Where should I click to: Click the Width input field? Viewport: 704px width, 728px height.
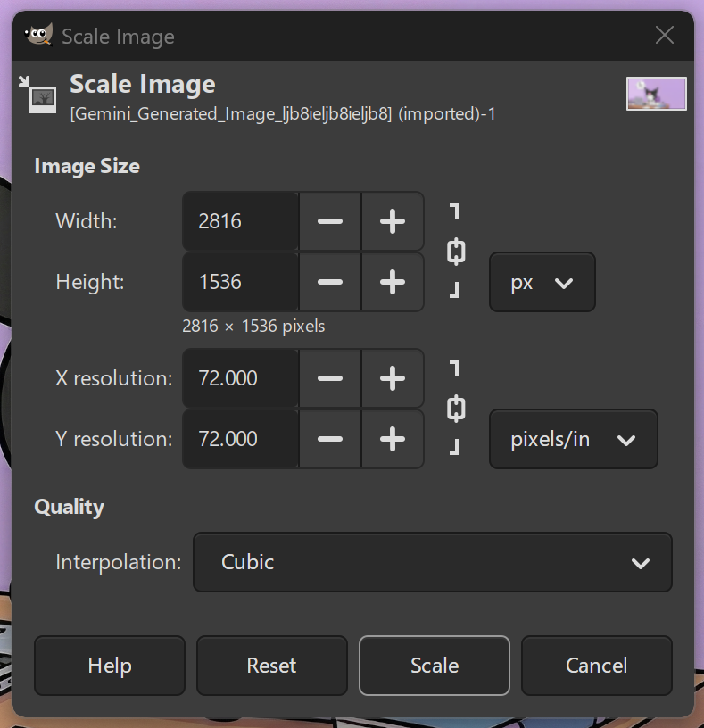[240, 221]
